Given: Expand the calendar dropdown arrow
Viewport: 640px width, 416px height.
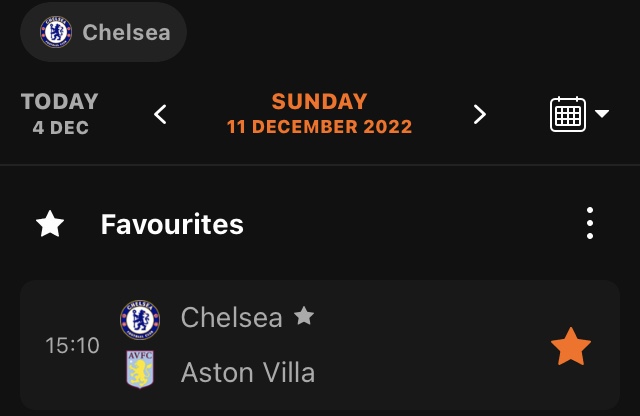Looking at the screenshot, I should point(602,113).
